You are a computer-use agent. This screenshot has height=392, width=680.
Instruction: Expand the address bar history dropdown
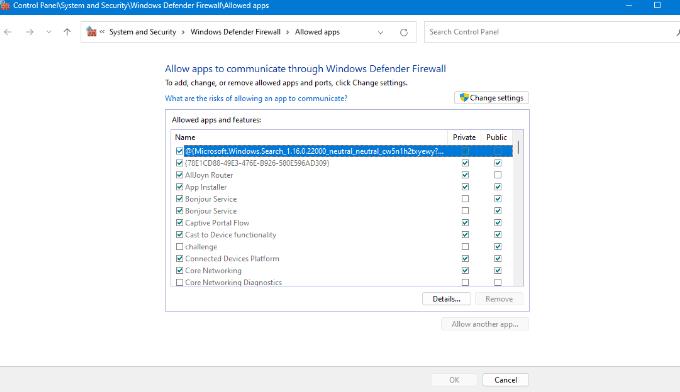click(380, 33)
